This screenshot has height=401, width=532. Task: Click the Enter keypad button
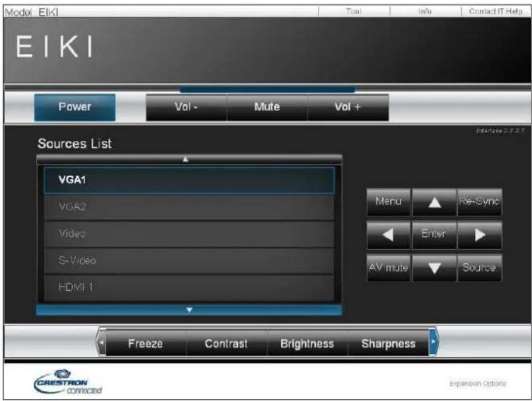coord(434,235)
